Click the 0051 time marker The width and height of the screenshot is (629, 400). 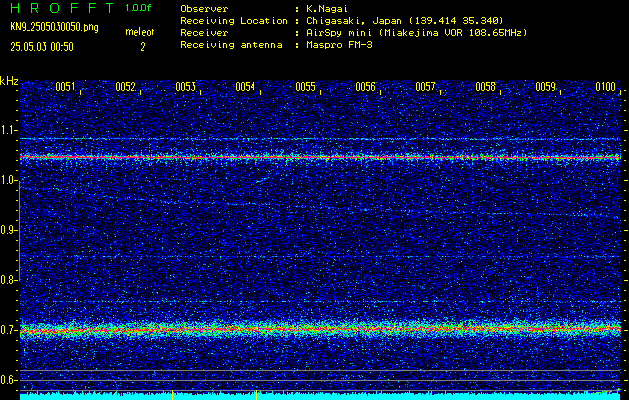pos(65,87)
